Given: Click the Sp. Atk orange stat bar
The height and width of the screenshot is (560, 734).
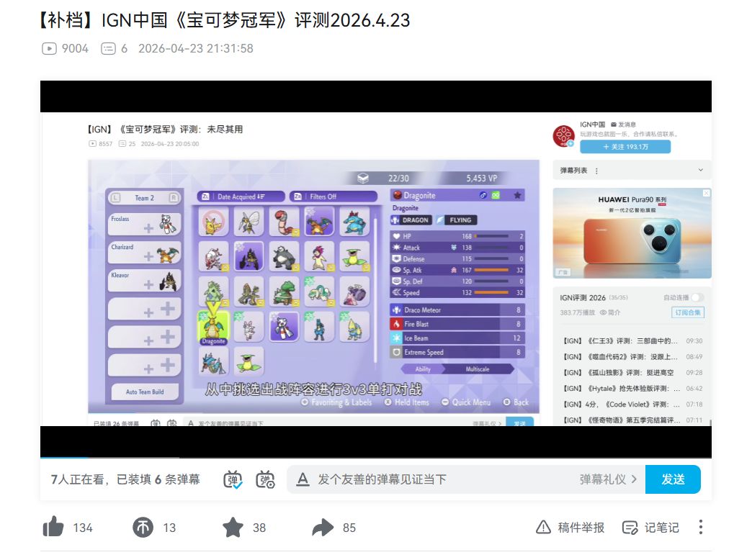Looking at the screenshot, I should (x=491, y=270).
